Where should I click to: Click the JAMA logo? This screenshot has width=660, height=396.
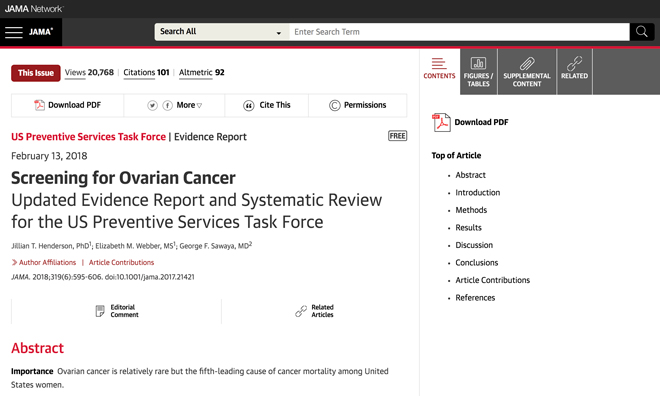coord(41,32)
